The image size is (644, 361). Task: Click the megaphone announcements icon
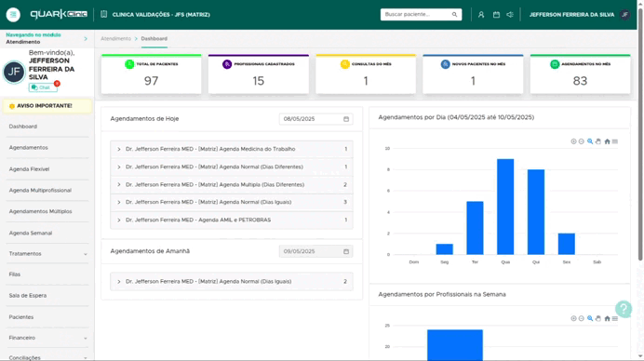[x=510, y=14]
